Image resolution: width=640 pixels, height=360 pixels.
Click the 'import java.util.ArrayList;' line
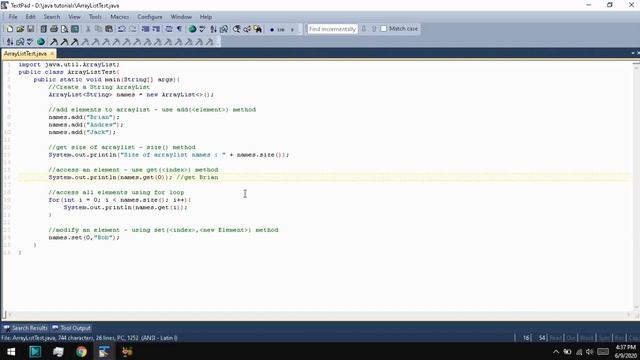click(69, 64)
